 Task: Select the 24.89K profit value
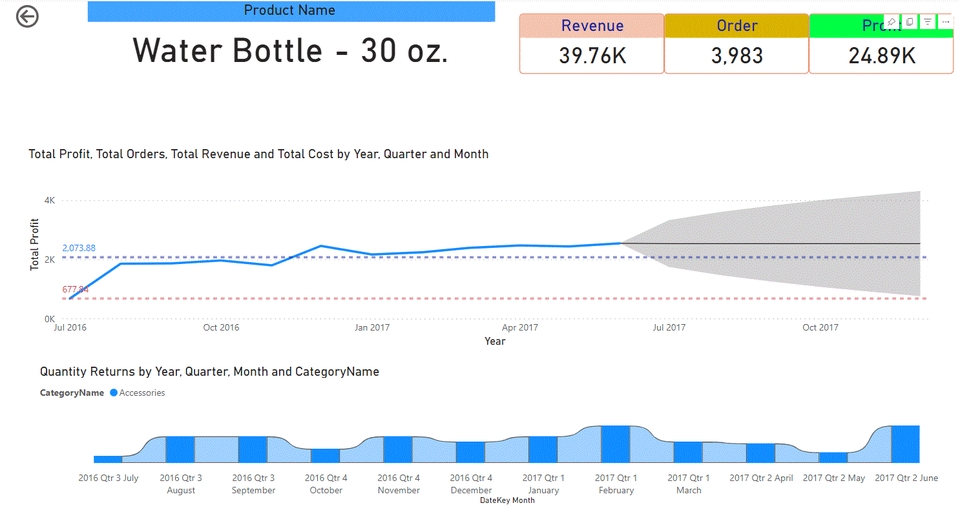click(881, 56)
